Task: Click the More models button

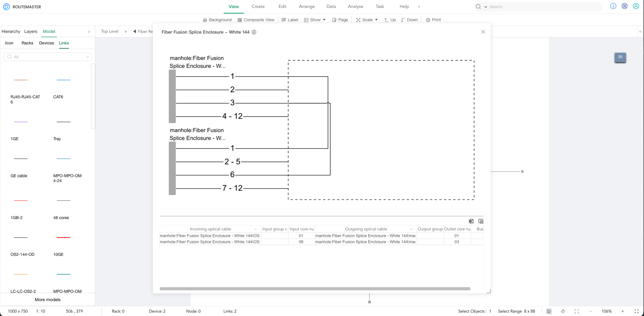Action: click(x=47, y=299)
